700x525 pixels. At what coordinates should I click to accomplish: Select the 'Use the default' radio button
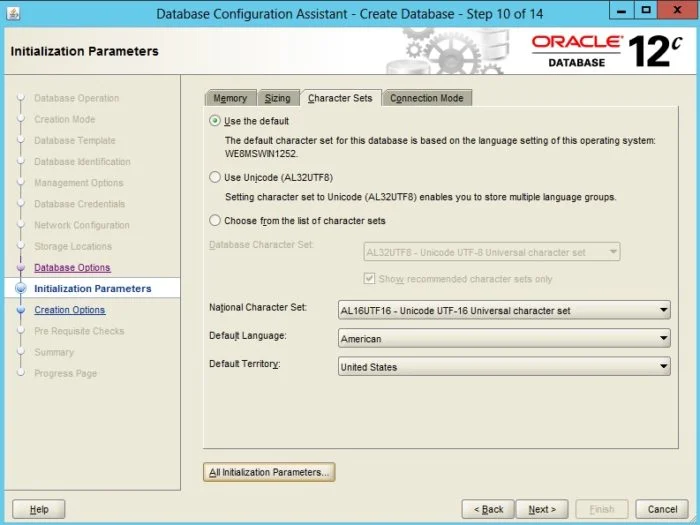coord(215,121)
